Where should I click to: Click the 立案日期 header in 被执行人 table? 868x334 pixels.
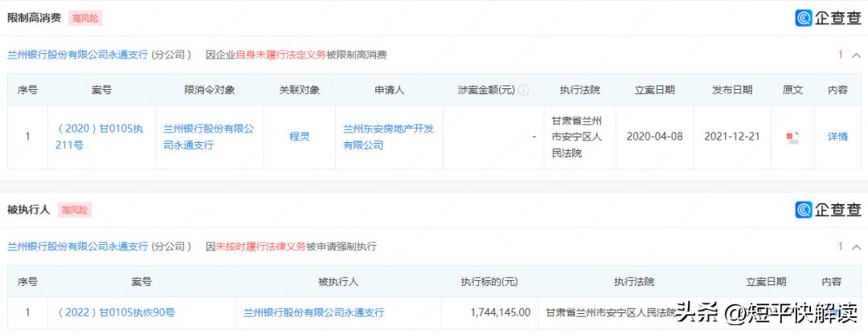click(766, 282)
